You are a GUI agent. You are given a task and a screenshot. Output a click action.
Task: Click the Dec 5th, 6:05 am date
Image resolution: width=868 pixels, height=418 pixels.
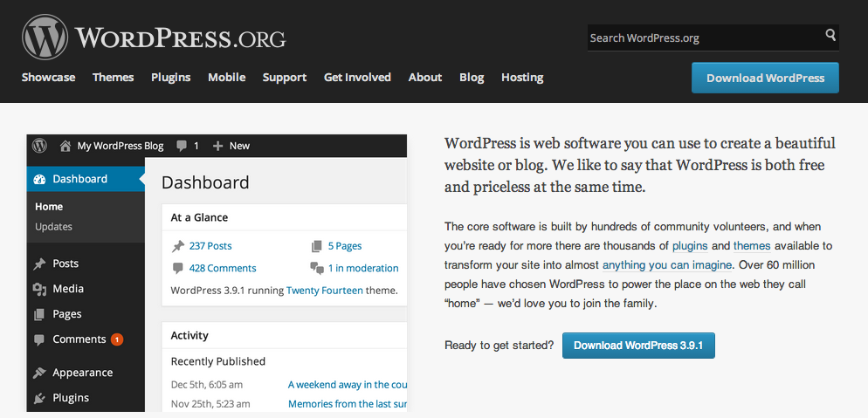[x=206, y=385]
